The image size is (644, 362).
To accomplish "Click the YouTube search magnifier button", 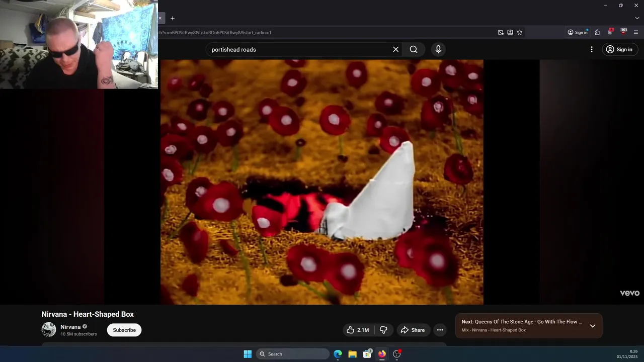I will pos(414,49).
